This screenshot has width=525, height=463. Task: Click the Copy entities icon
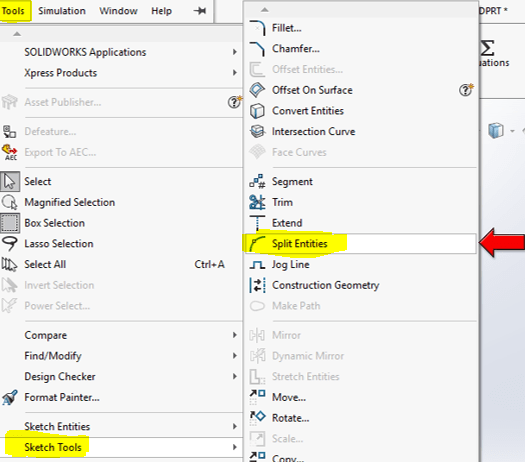pyautogui.click(x=257, y=457)
